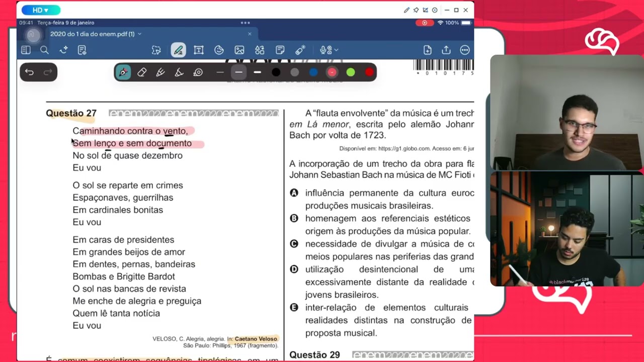Select answer option B bubble

point(294,218)
